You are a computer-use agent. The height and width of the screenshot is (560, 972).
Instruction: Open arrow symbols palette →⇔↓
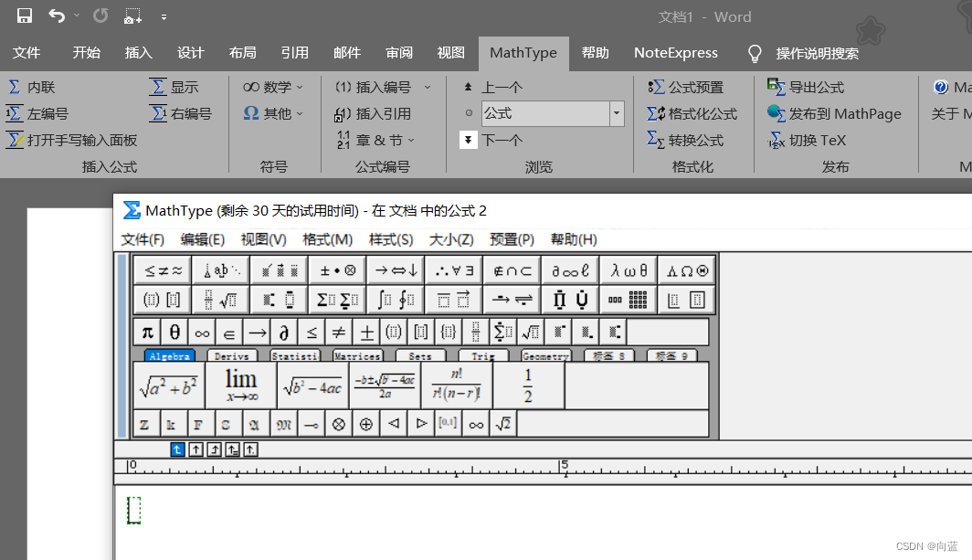[x=396, y=270]
